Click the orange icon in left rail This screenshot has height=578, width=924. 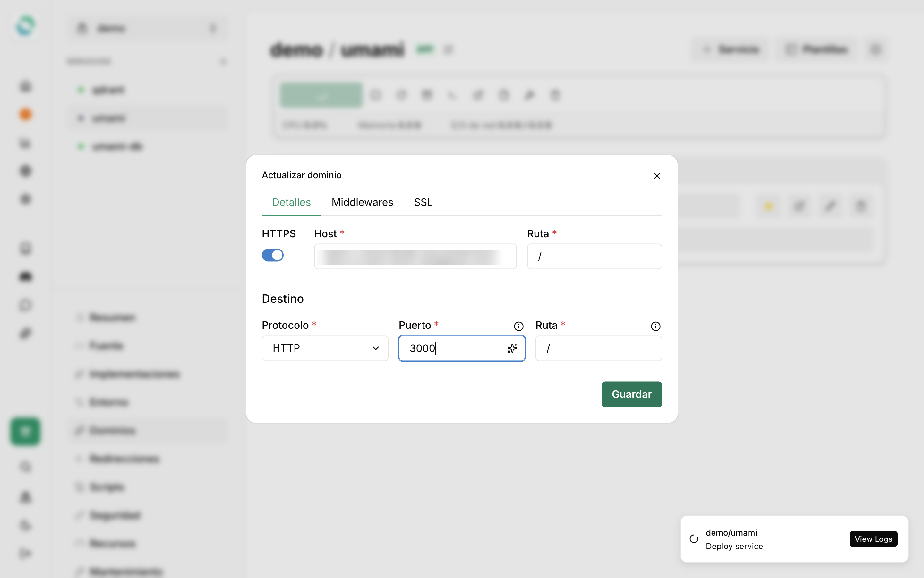click(x=25, y=114)
